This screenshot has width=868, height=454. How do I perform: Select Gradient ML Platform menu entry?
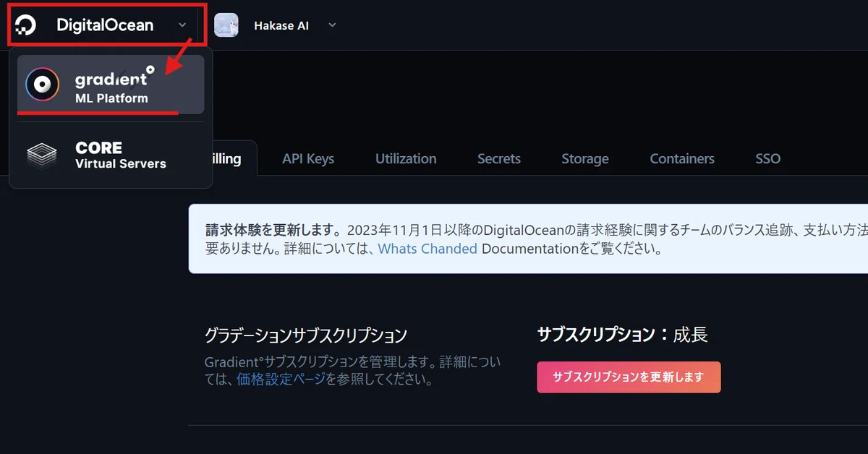tap(111, 85)
